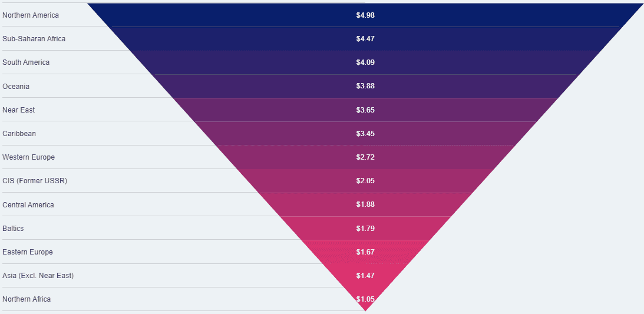The image size is (644, 314).
Task: Click the $2.72 funnel segment value
Action: pos(365,157)
